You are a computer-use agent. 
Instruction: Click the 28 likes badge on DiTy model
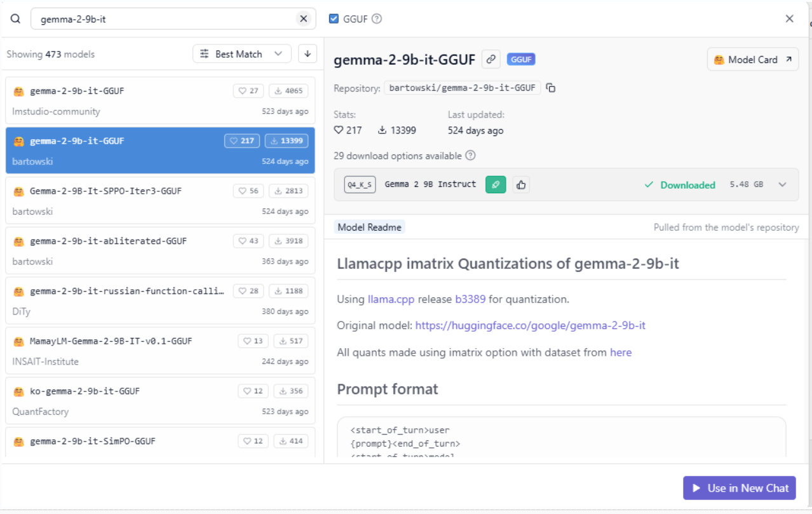[x=248, y=291]
